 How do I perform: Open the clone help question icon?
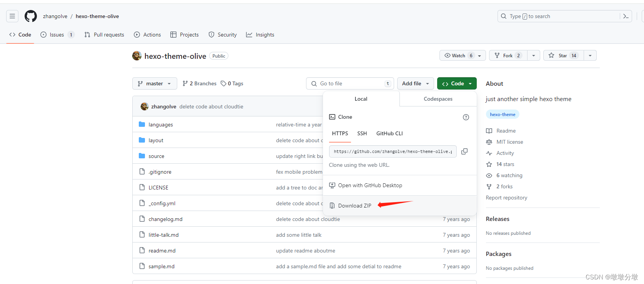click(466, 117)
